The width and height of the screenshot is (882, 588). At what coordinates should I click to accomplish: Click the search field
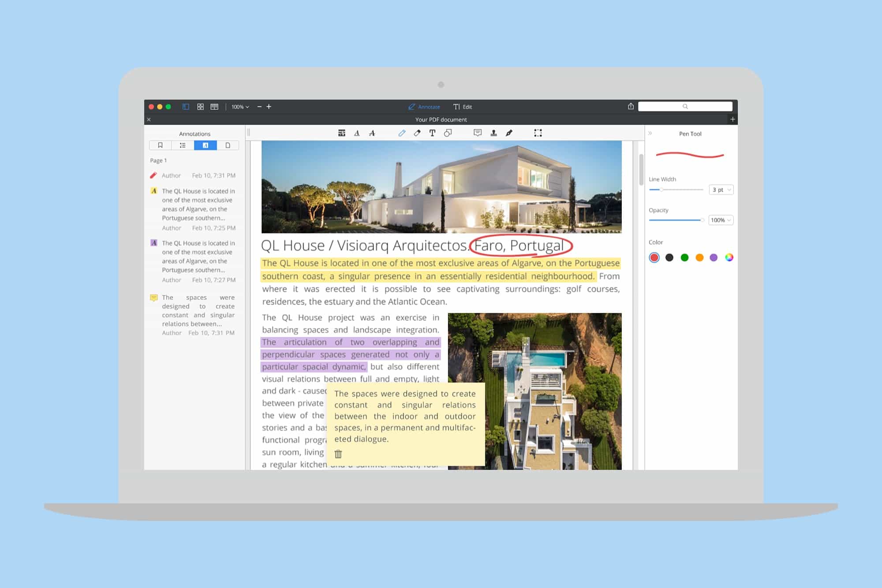click(x=685, y=106)
